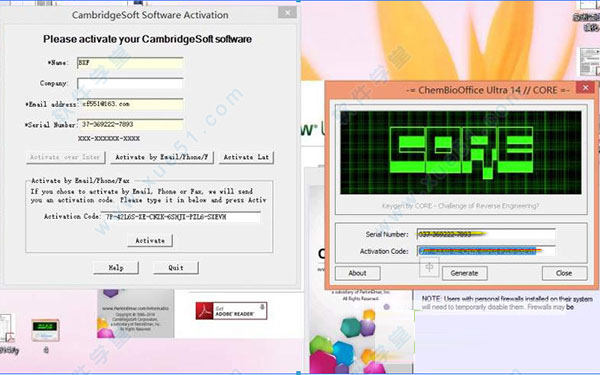This screenshot has height=375, width=600.
Task: Click the keygen Serial Number field
Action: coord(486,234)
